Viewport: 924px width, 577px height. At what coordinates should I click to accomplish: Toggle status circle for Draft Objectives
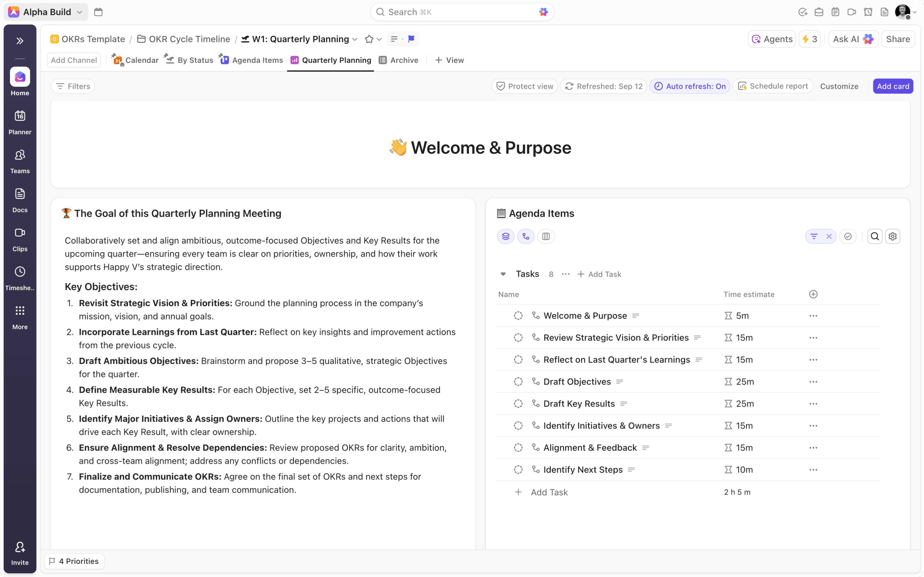pyautogui.click(x=518, y=382)
